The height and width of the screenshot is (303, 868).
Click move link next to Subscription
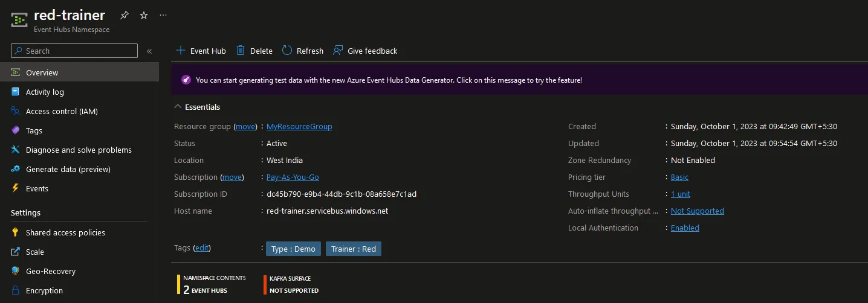[232, 177]
